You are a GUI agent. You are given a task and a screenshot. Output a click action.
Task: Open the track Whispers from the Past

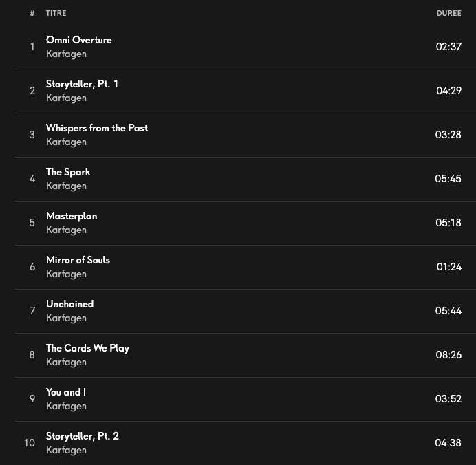coord(96,128)
